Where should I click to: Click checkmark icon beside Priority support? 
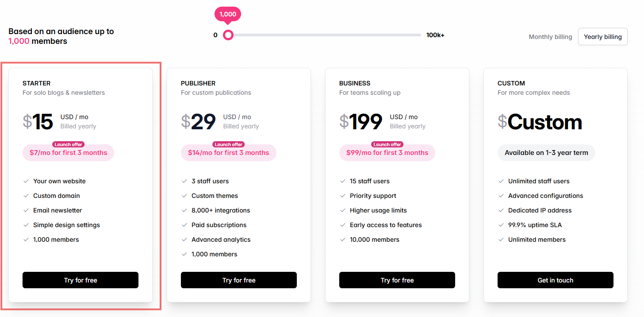click(343, 196)
